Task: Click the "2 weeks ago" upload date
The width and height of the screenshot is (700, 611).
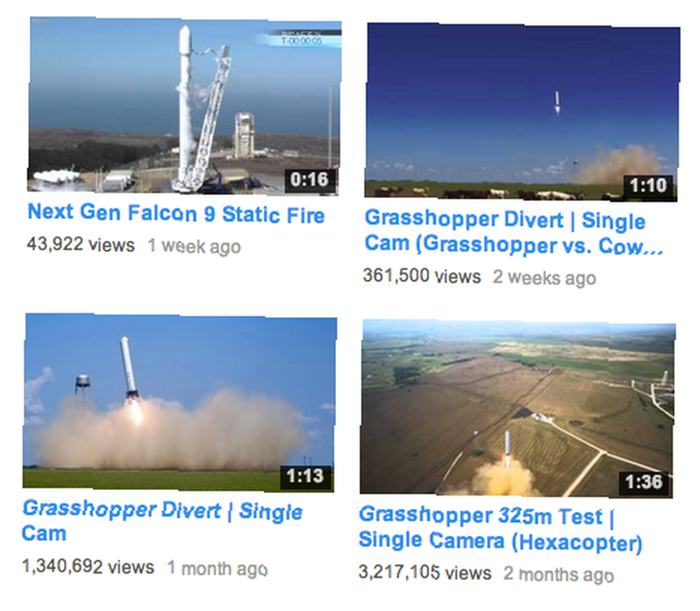Action: tap(544, 278)
